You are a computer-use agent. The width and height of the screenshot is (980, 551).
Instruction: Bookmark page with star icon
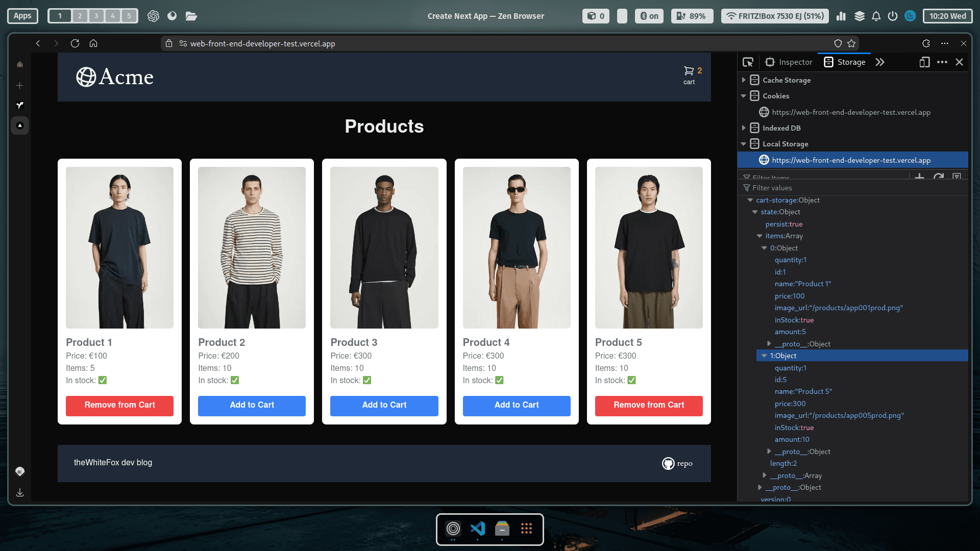tap(851, 43)
